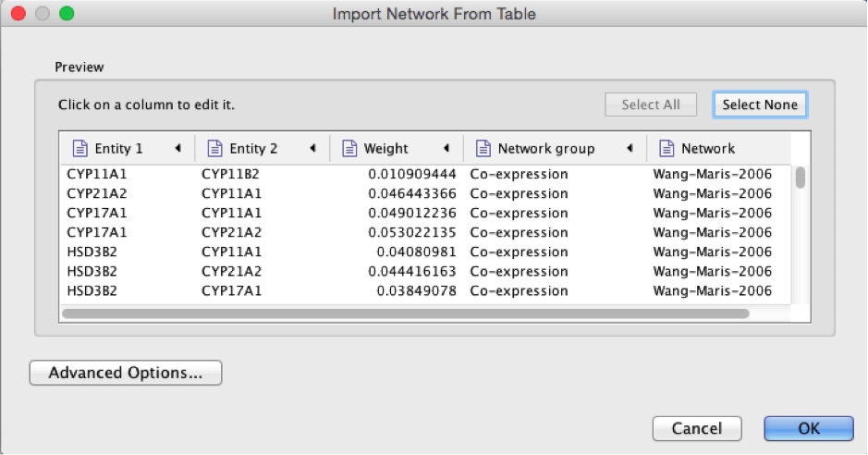This screenshot has height=455, width=868.
Task: Select the Weight column header label
Action: pos(386,148)
